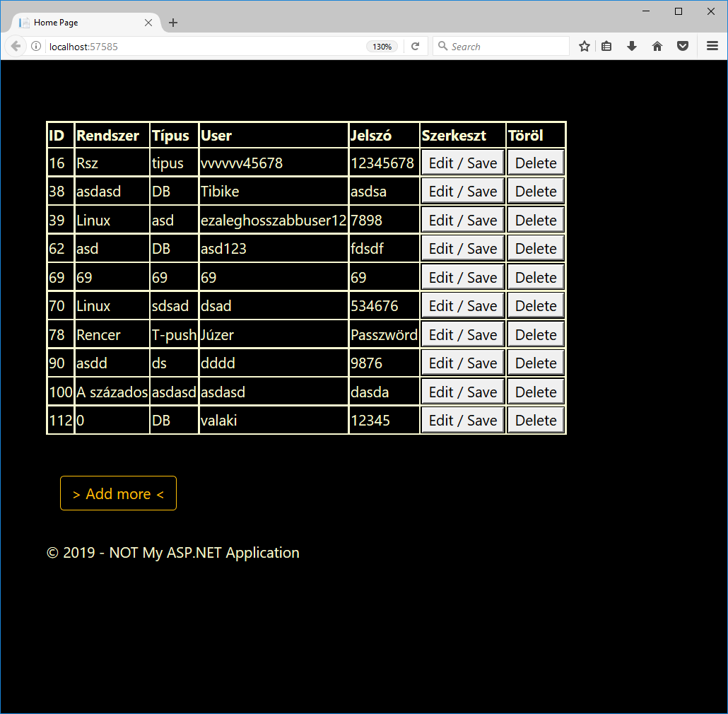Open the downloads arrow icon
This screenshot has height=714, width=728.
point(632,47)
